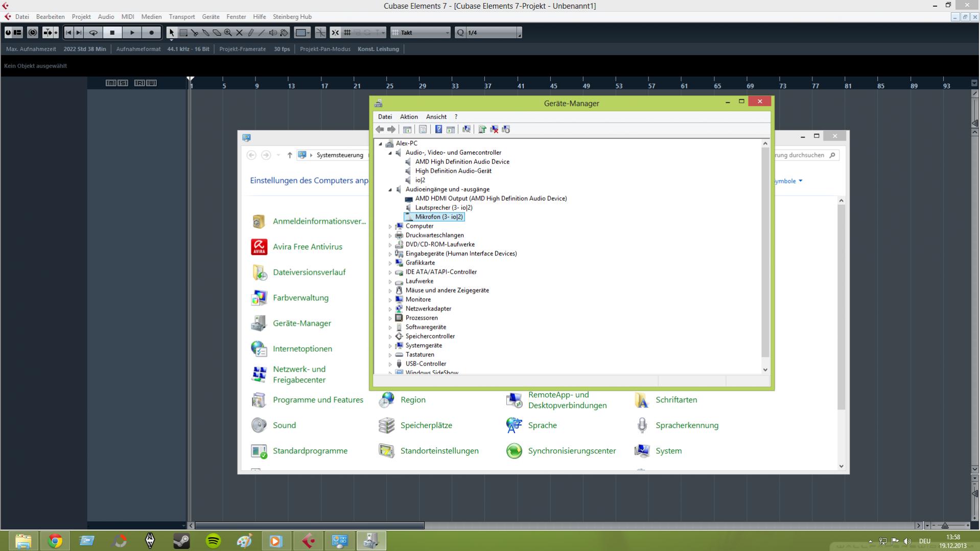
Task: Expand the Grafikkarte tree node
Action: (390, 263)
